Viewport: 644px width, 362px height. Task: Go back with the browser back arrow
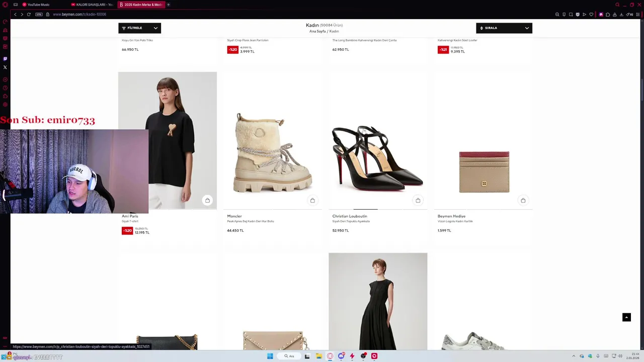click(15, 14)
